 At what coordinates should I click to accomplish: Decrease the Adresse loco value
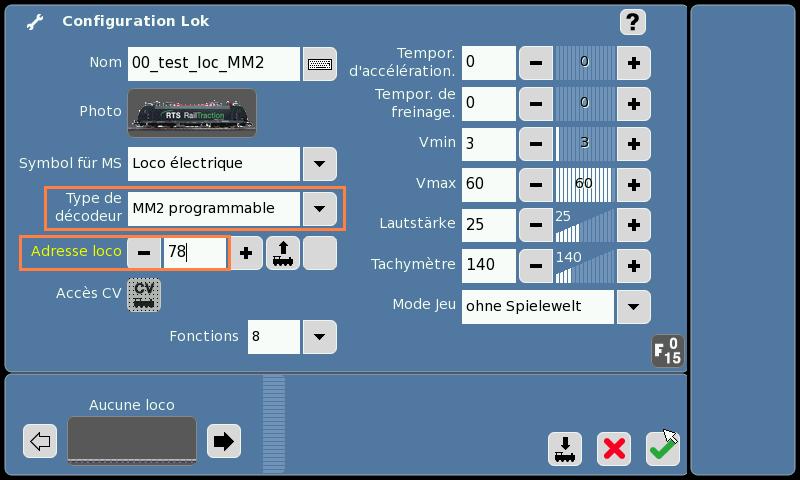[x=144, y=252]
